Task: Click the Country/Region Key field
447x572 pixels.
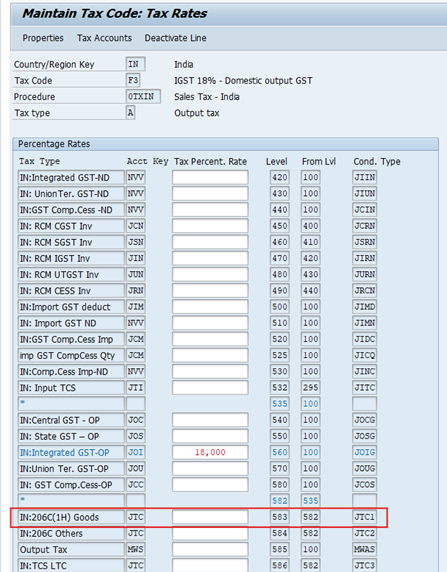Action: (x=135, y=64)
